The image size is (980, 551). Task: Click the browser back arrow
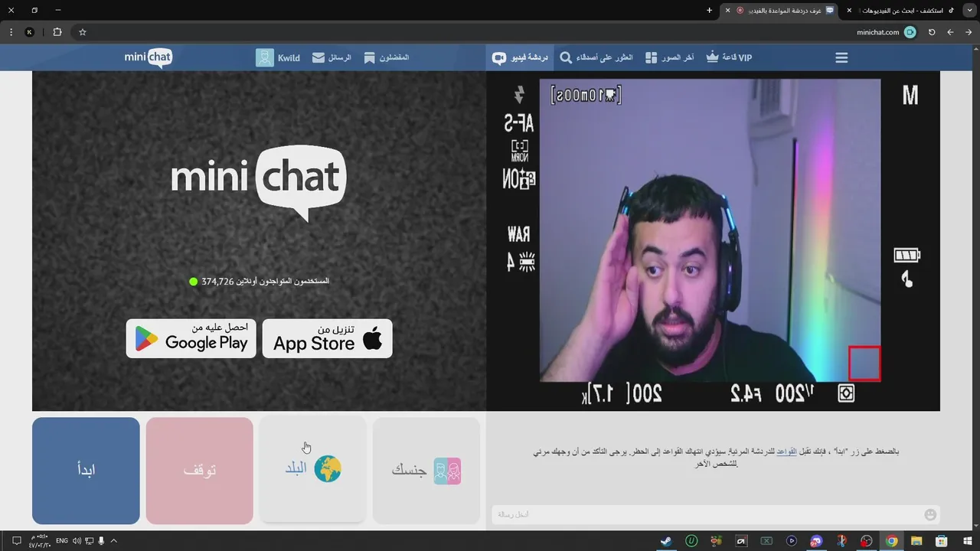click(x=968, y=32)
